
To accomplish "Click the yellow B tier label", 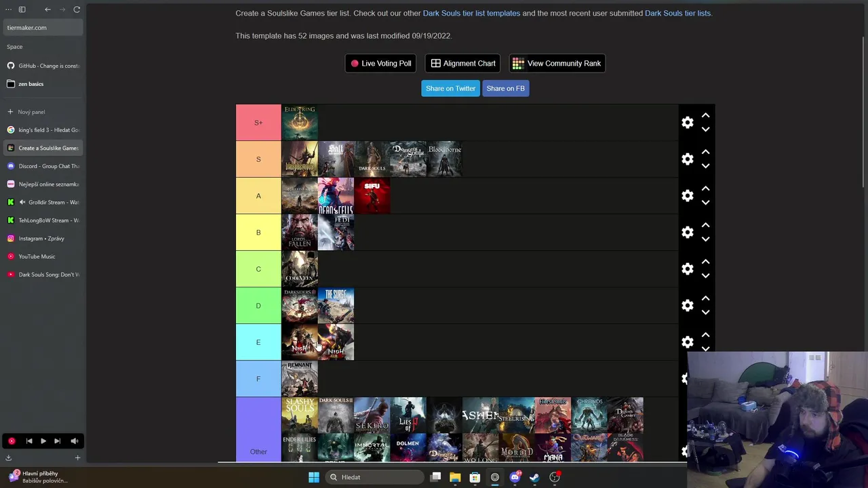I will pos(258,232).
